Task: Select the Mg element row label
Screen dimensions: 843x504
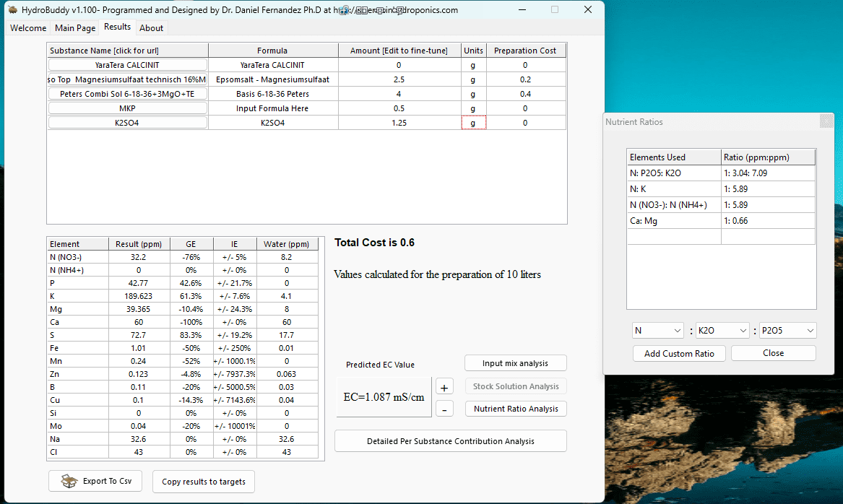Action: point(77,310)
